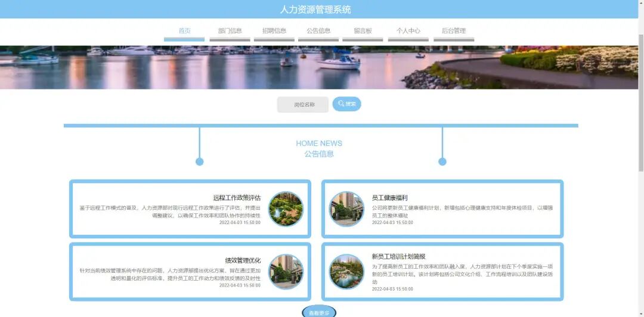Open the 公告信息 navigation tab

click(318, 31)
